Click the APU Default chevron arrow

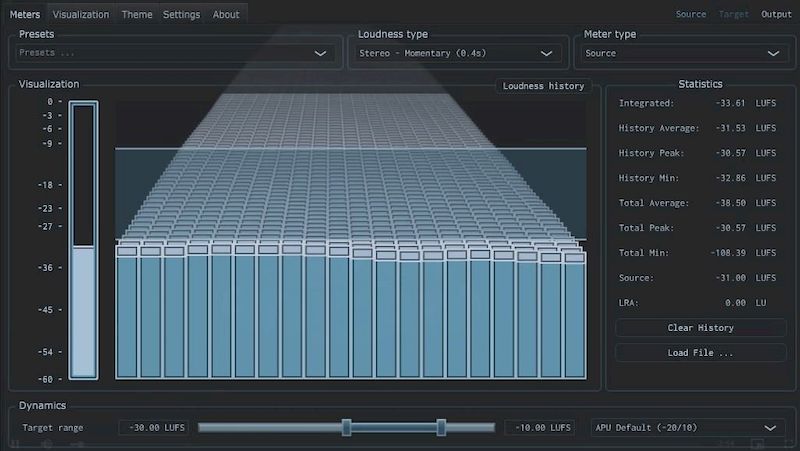click(770, 428)
